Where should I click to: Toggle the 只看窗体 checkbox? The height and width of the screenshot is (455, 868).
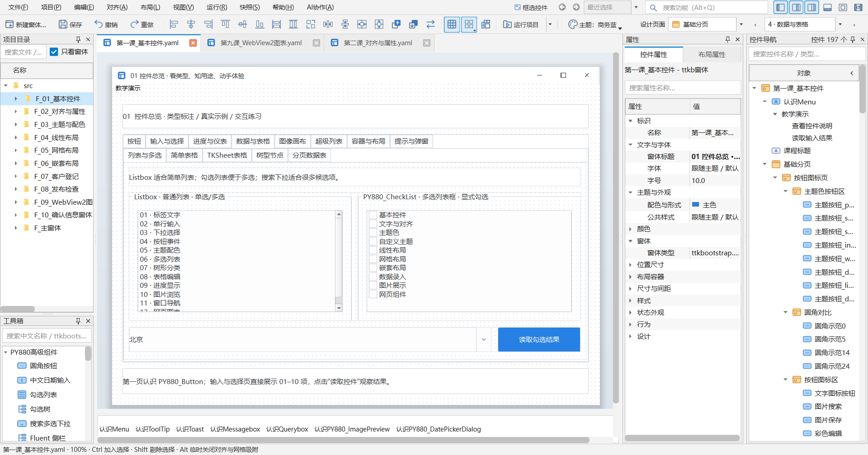tap(54, 52)
